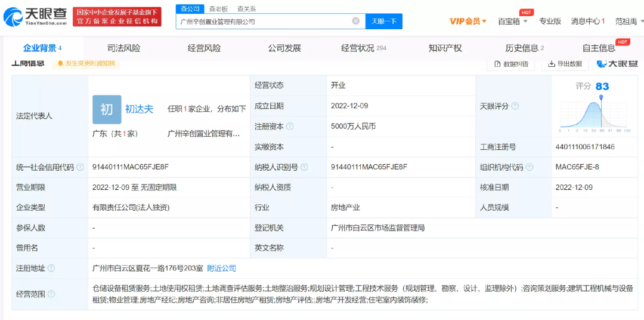
Task: Open the 初达夫 legal representative link
Action: coord(139,109)
